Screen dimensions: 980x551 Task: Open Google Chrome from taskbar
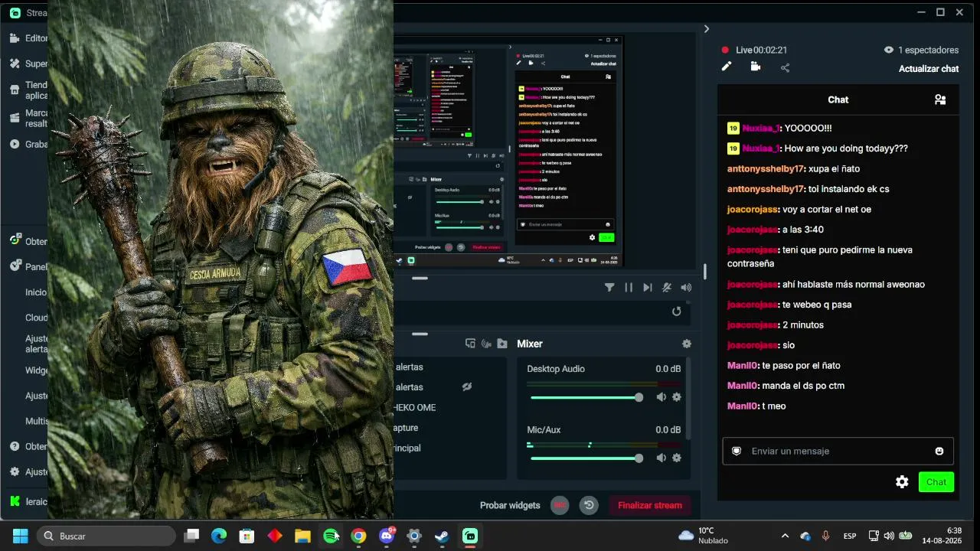[358, 536]
